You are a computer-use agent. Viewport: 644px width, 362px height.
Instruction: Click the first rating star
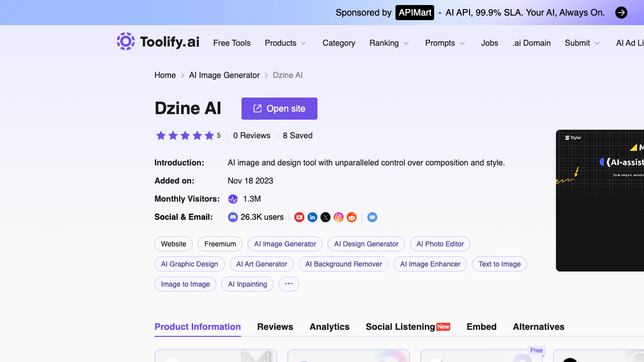161,135
